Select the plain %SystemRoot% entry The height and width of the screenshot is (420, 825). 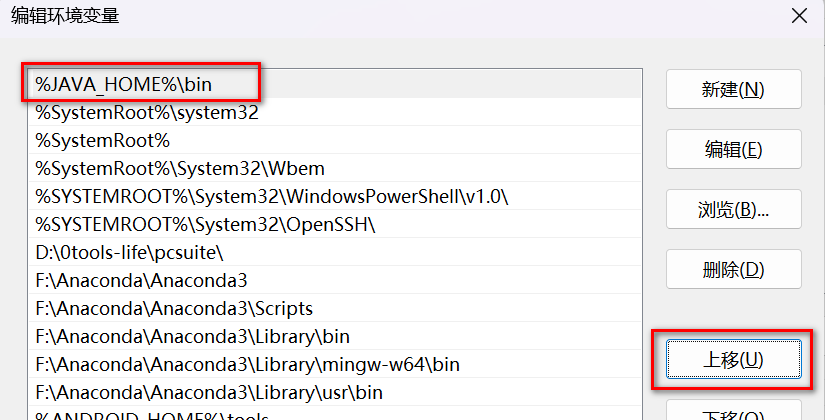(x=335, y=140)
